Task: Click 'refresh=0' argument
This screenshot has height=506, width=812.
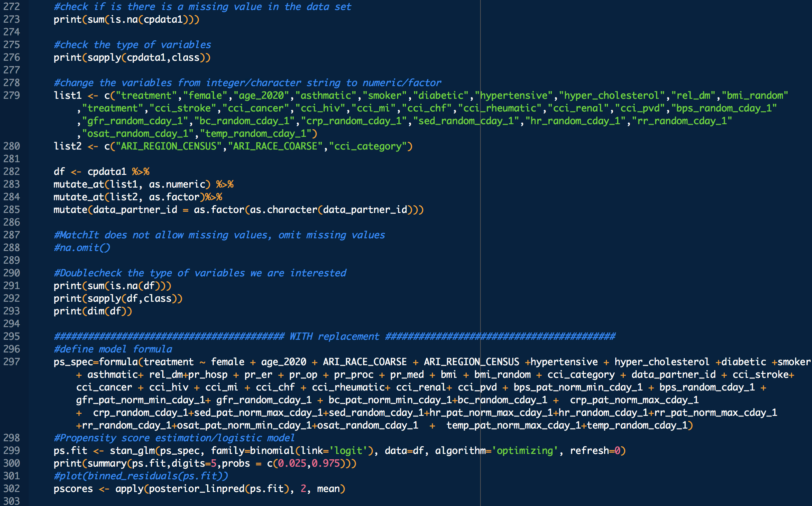Action: (595, 451)
